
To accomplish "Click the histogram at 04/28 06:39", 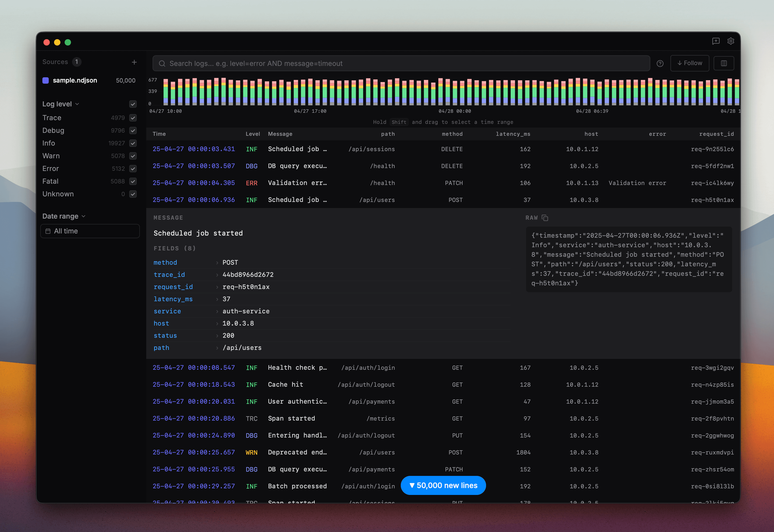I will click(x=592, y=92).
